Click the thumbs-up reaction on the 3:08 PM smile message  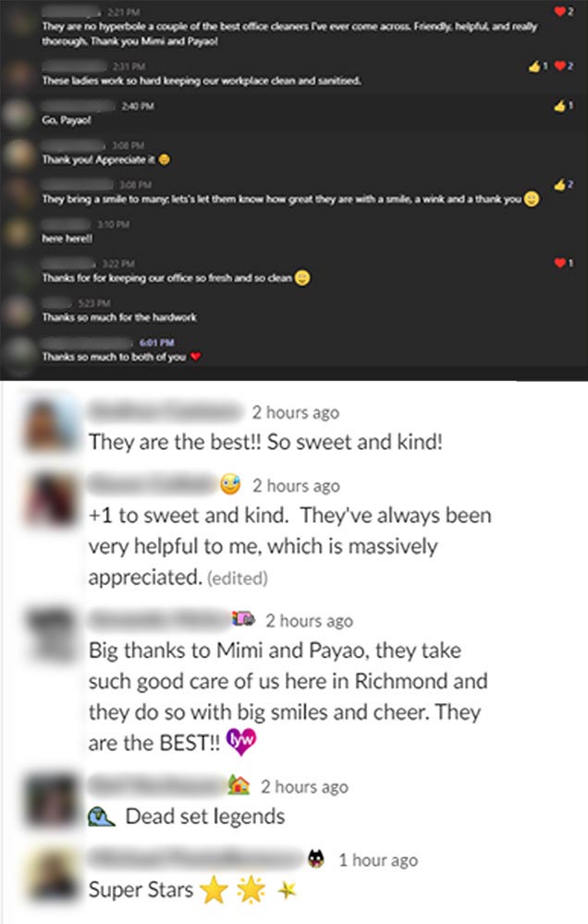coord(563,185)
